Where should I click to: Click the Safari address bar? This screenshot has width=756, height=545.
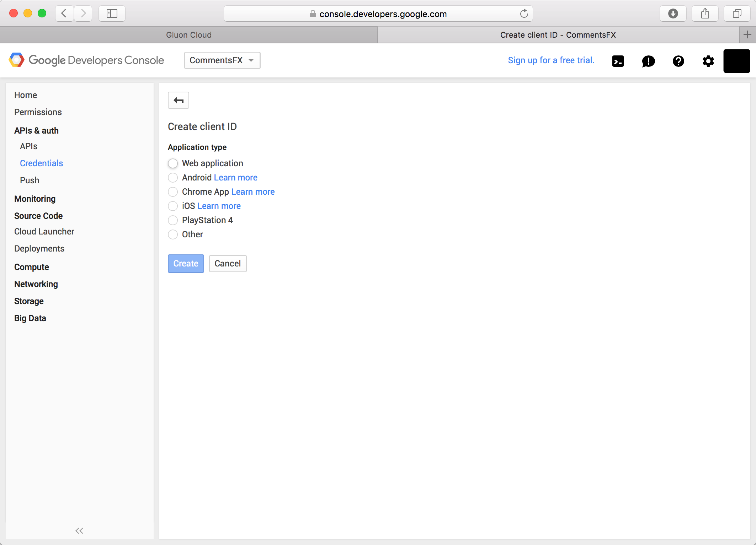(378, 14)
